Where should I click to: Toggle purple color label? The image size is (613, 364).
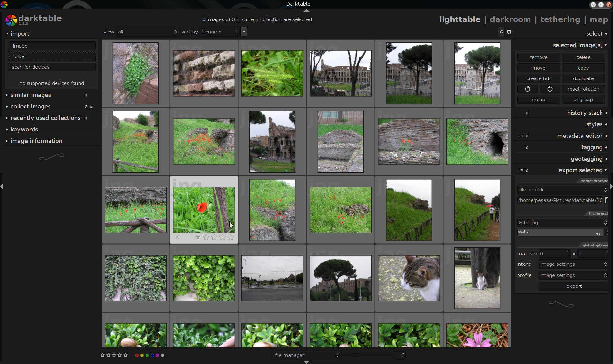157,355
